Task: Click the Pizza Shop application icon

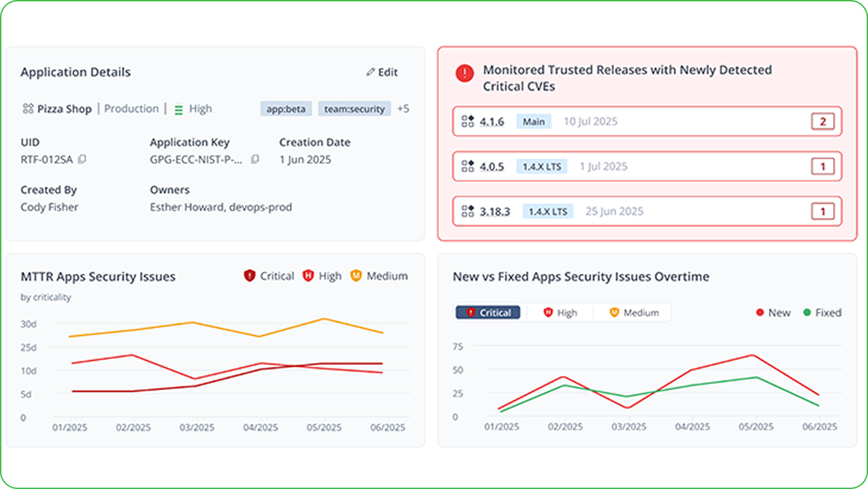Action: [28, 109]
